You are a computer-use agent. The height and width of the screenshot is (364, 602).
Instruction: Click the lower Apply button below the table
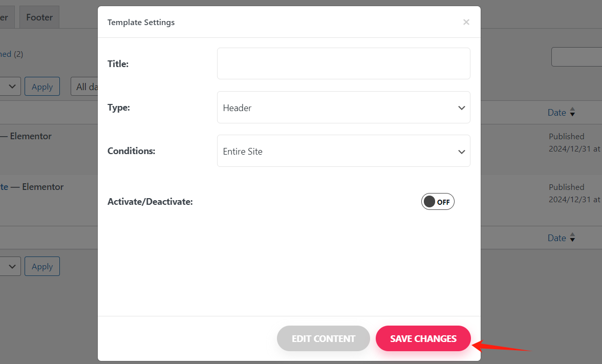(42, 266)
